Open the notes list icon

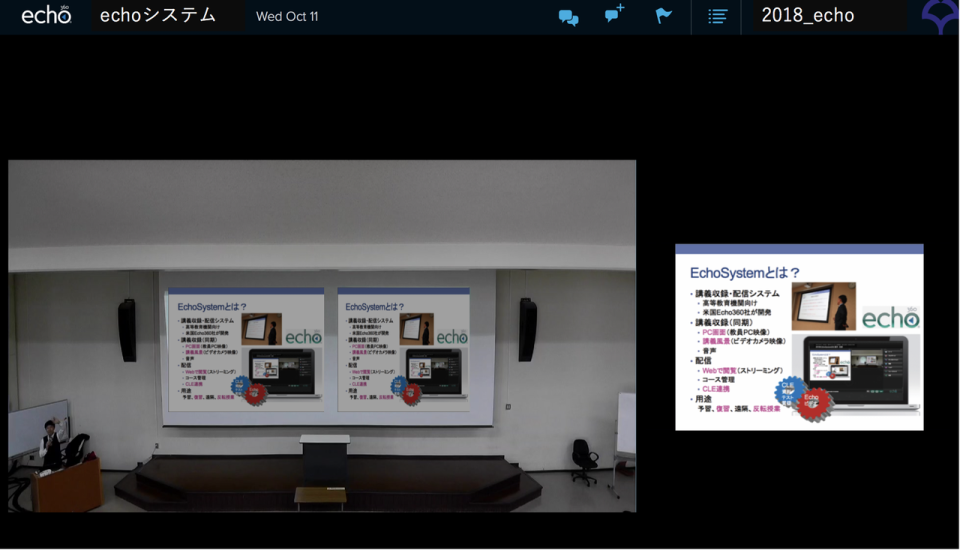718,16
